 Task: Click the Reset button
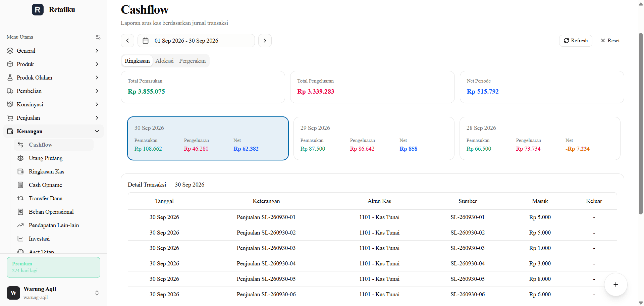610,41
